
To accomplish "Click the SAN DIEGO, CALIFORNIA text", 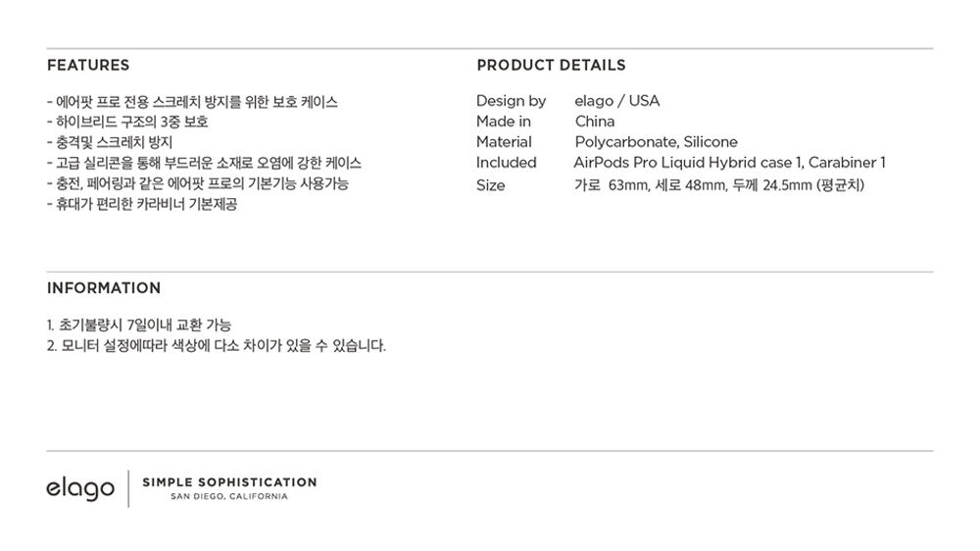I will click(x=229, y=497).
